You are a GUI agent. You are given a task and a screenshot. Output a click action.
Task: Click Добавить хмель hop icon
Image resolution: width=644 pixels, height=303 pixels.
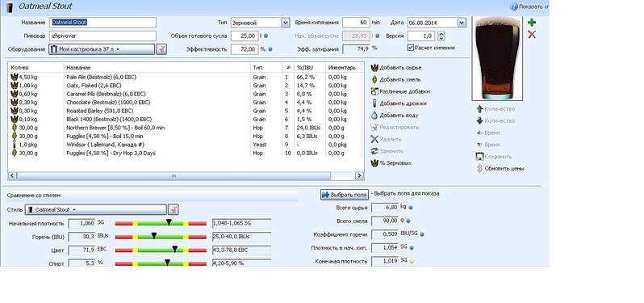374,79
